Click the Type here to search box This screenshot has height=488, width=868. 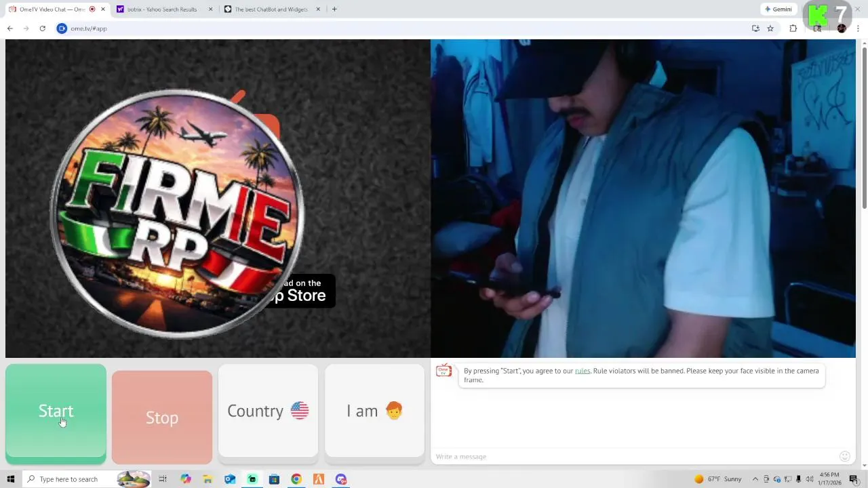tap(87, 479)
